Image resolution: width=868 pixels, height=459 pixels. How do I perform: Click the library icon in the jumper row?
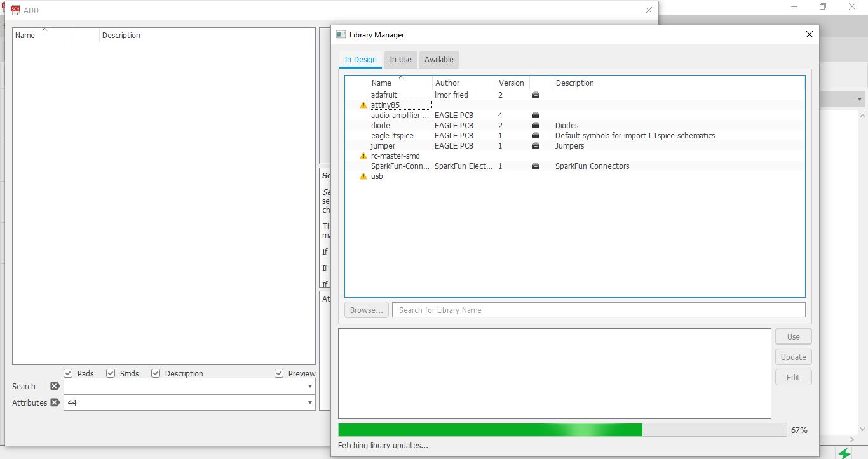click(x=536, y=146)
